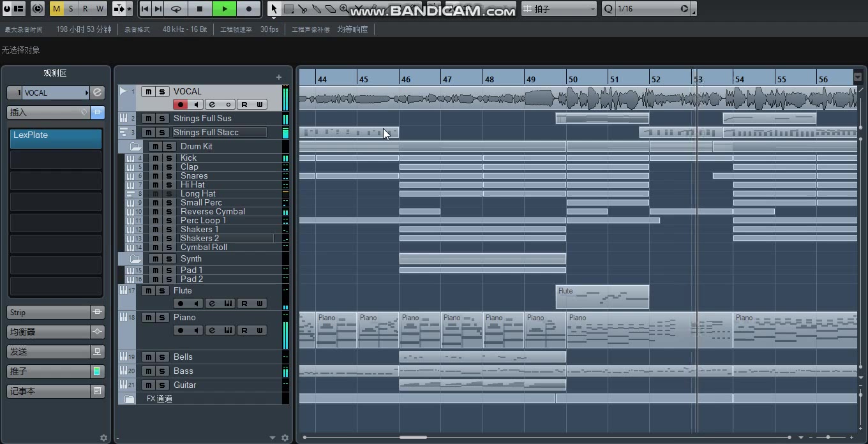Screen dimensions: 868x444
Task: Toggle constrain delay compensation clock icon
Action: click(38, 9)
